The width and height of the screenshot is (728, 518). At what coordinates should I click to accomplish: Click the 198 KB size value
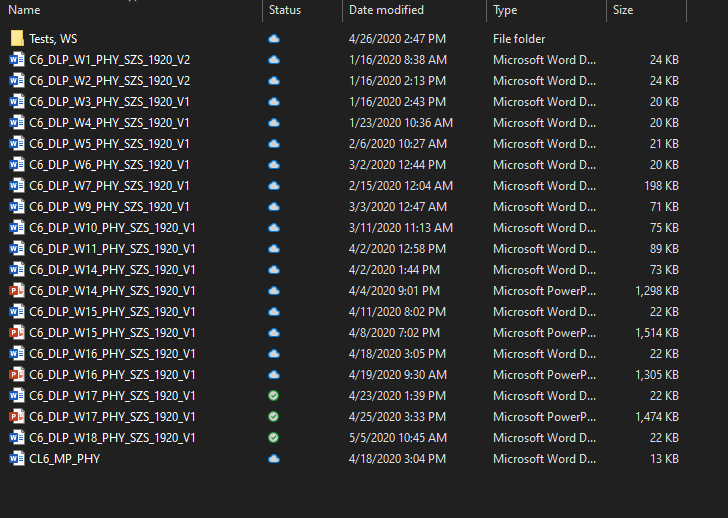661,186
